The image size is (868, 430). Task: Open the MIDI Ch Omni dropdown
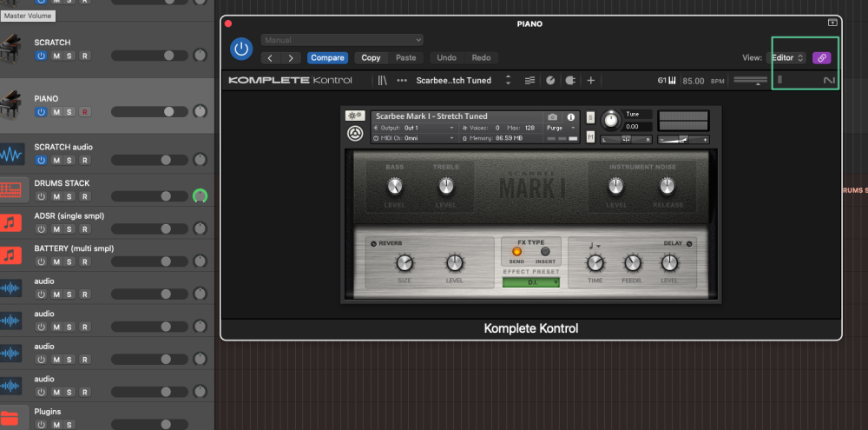413,137
